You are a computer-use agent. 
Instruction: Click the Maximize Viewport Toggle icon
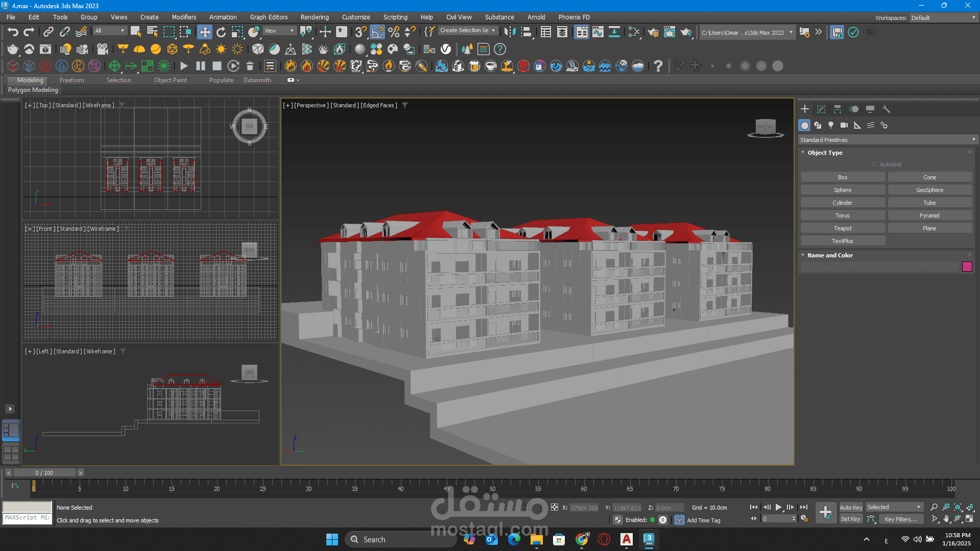pyautogui.click(x=969, y=519)
